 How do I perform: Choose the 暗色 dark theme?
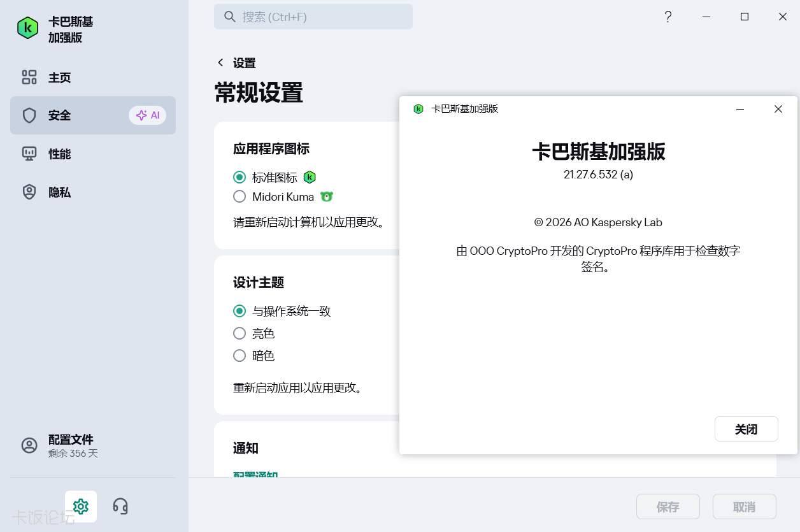[239, 356]
